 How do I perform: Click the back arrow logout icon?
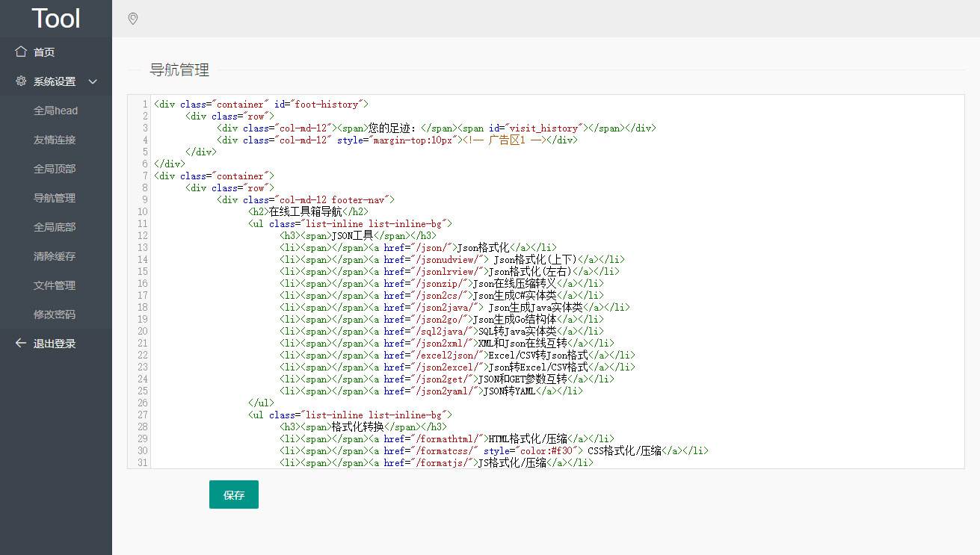coord(21,344)
